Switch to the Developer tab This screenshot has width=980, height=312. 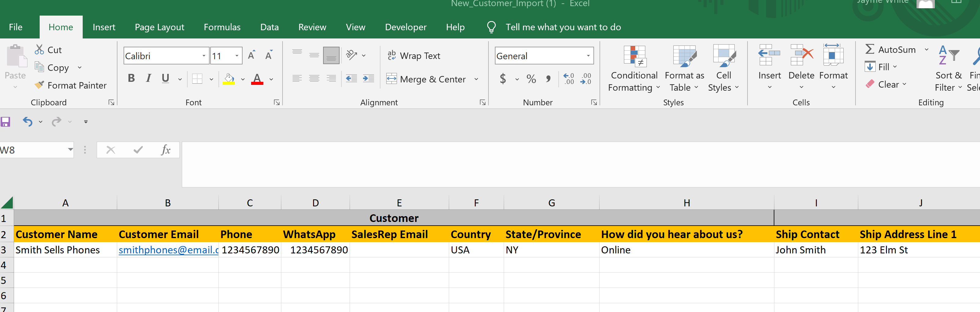(x=405, y=27)
